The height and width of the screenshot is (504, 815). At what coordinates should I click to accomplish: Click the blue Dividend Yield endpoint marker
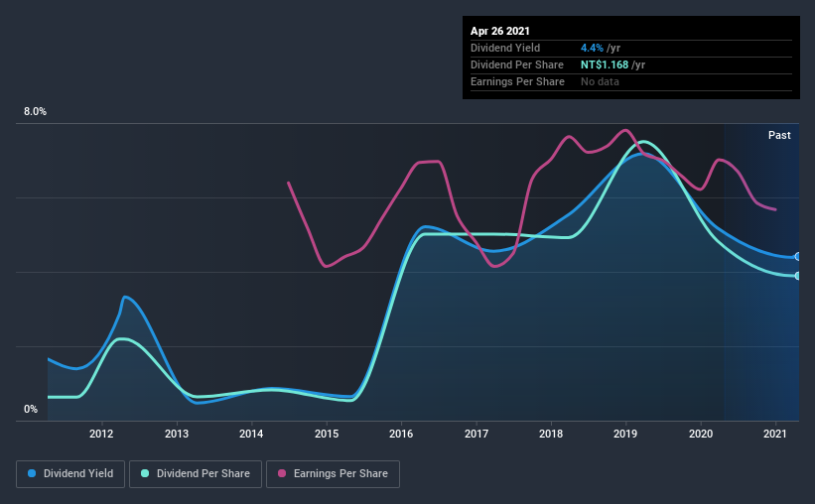(798, 257)
